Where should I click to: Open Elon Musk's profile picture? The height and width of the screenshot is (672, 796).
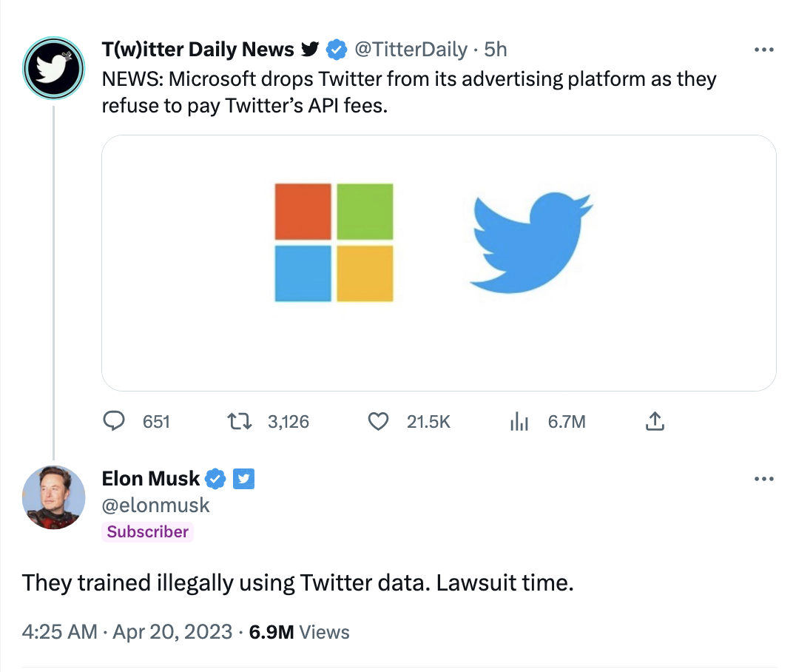[x=53, y=497]
